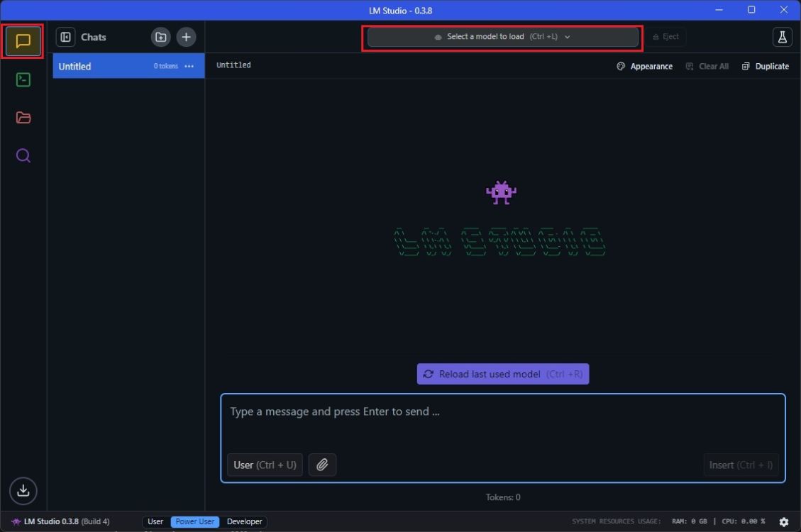Open the Select a model to load dropdown
This screenshot has height=532, width=801.
(x=502, y=36)
